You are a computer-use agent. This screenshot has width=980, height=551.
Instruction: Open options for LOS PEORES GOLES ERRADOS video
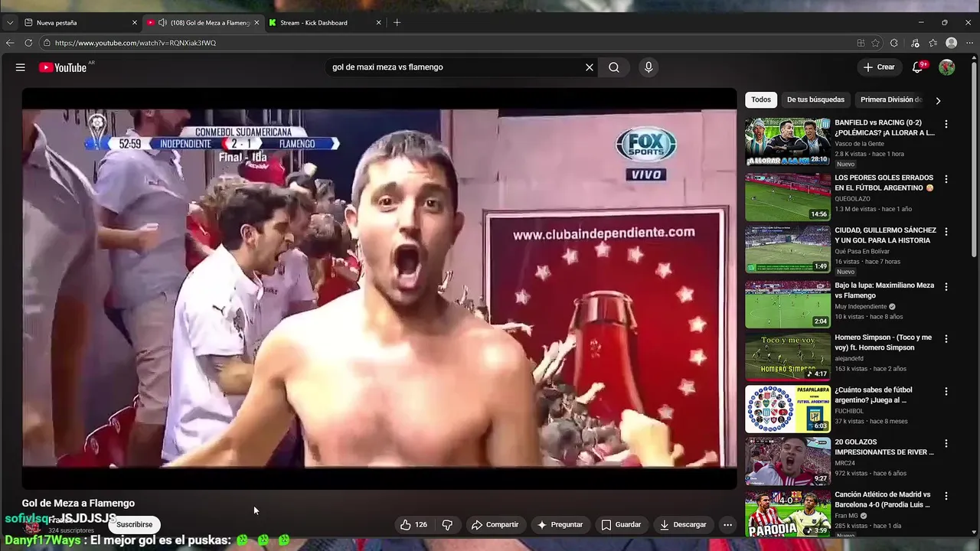point(946,179)
